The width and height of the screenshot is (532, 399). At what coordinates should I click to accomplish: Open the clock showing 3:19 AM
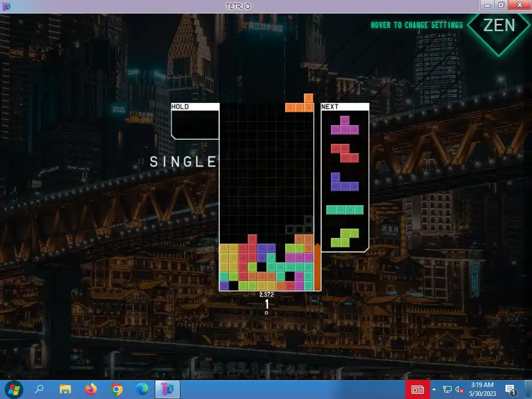tap(483, 389)
